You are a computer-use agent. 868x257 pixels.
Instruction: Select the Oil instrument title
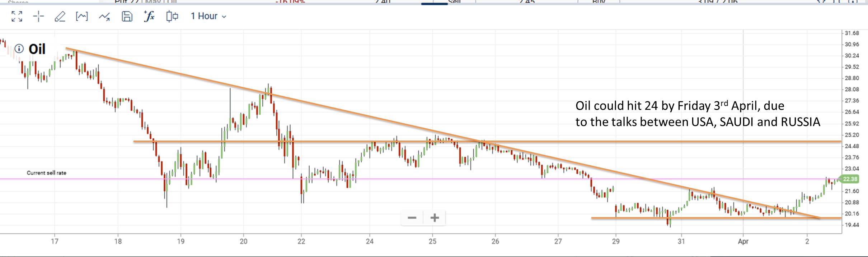pos(37,49)
